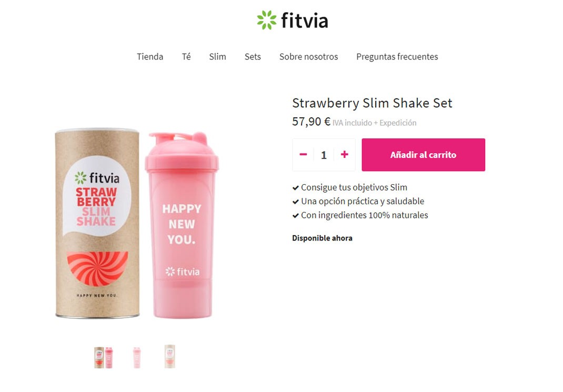
Task: Open Sobre nosotros page
Action: click(308, 57)
